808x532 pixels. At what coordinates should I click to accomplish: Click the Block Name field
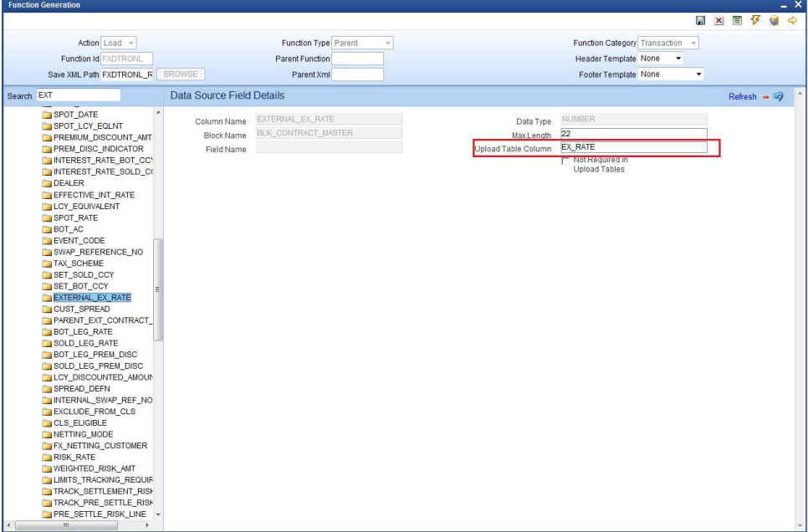click(329, 133)
